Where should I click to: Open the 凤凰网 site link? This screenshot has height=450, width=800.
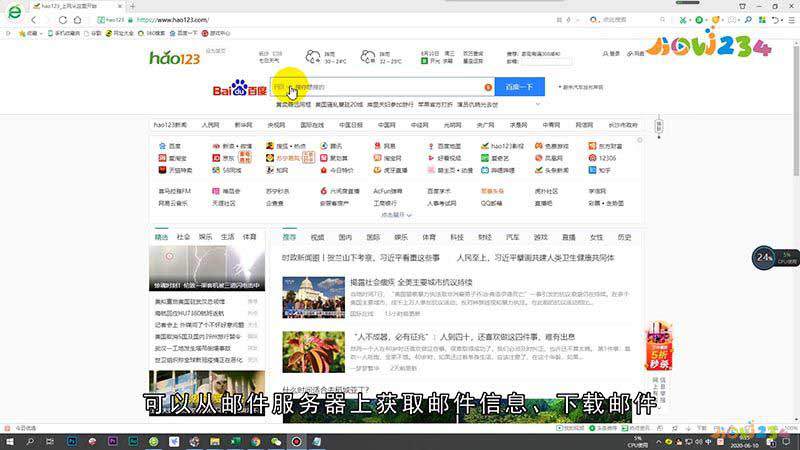click(x=548, y=158)
